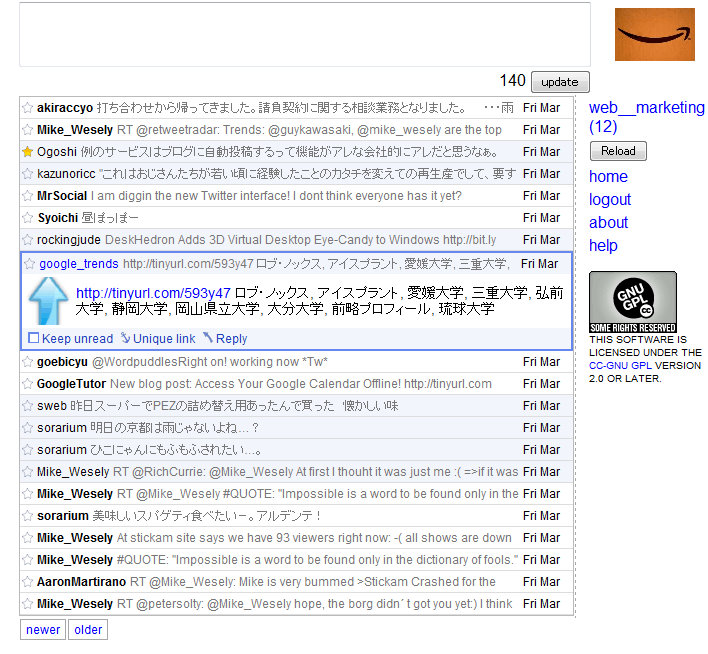Reply to the google_trends tweet

click(225, 338)
